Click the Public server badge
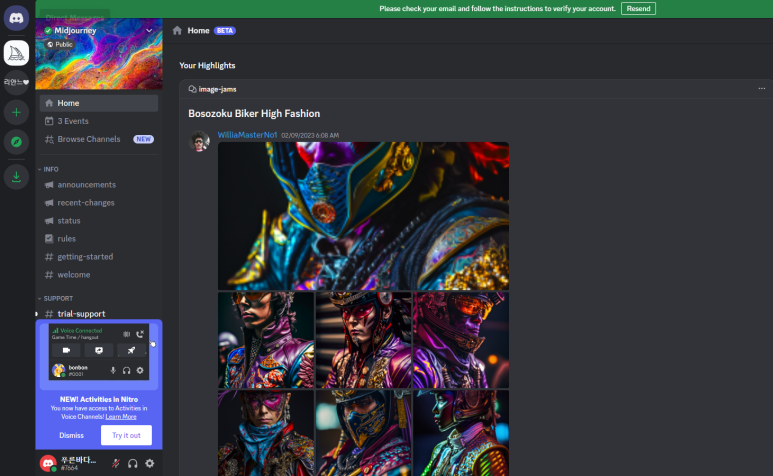Viewport: 773px width, 476px height. click(x=60, y=44)
